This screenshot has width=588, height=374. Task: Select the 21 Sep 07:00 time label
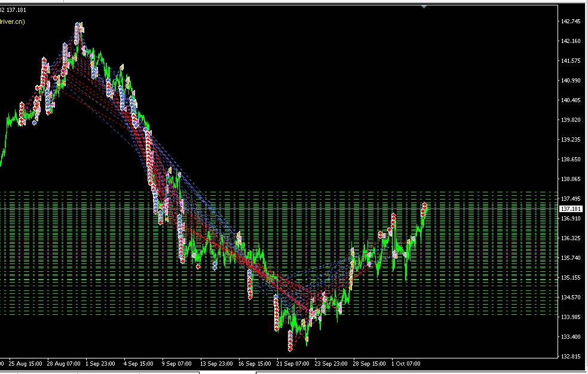pyautogui.click(x=292, y=363)
